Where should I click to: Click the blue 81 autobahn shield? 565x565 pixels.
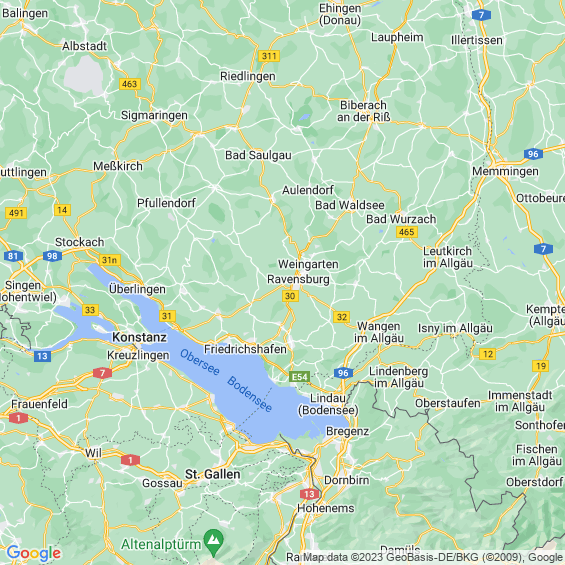click(13, 256)
